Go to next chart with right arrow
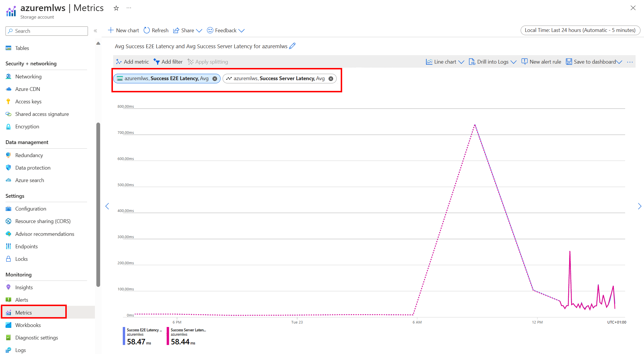Viewport: 644px width, 354px height. 639,206
